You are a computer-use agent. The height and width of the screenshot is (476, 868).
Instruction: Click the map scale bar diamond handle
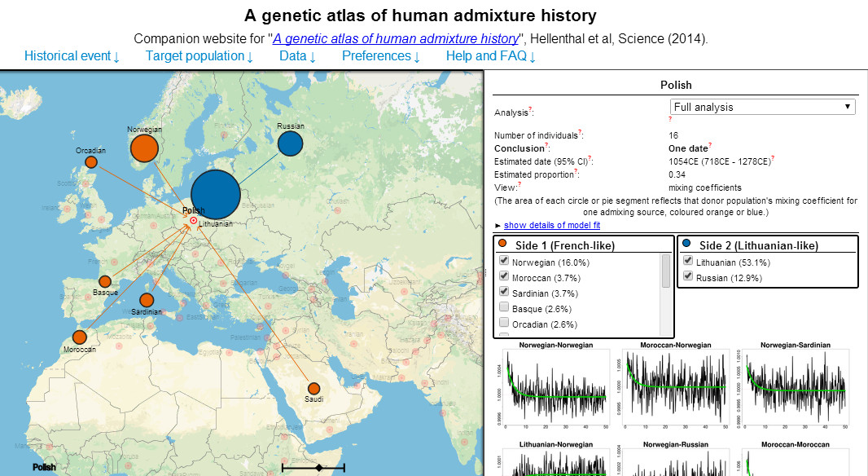319,468
